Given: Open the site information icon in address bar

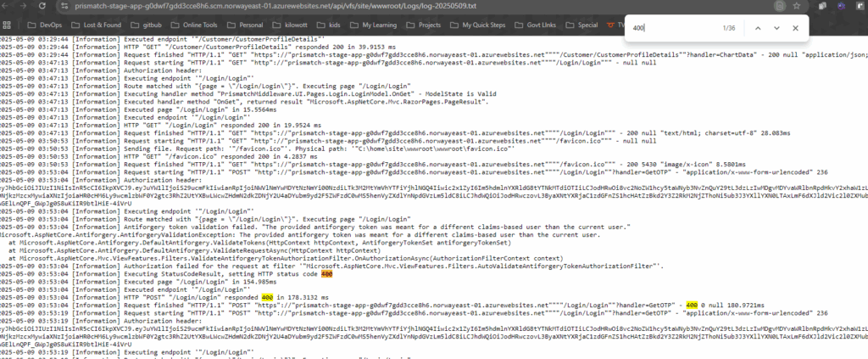Looking at the screenshot, I should point(64,6).
